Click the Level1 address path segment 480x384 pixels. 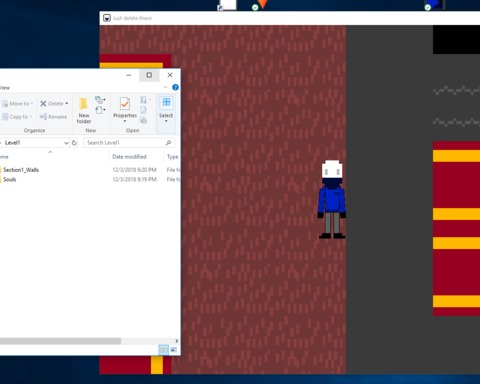point(12,143)
